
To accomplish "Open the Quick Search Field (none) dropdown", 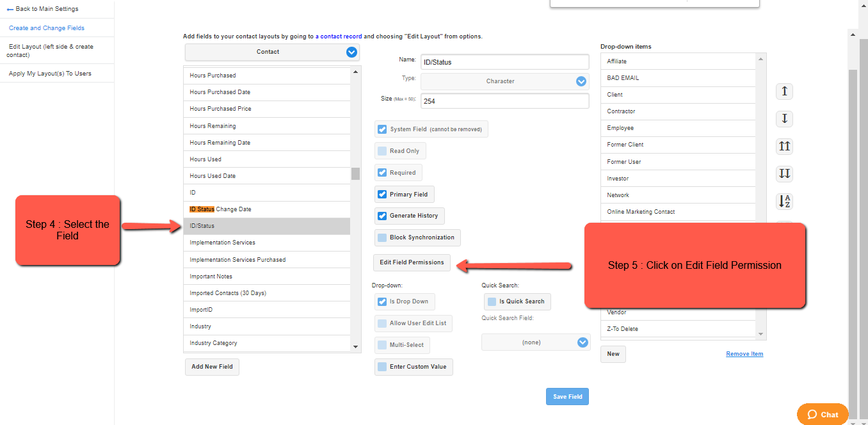I will [536, 342].
